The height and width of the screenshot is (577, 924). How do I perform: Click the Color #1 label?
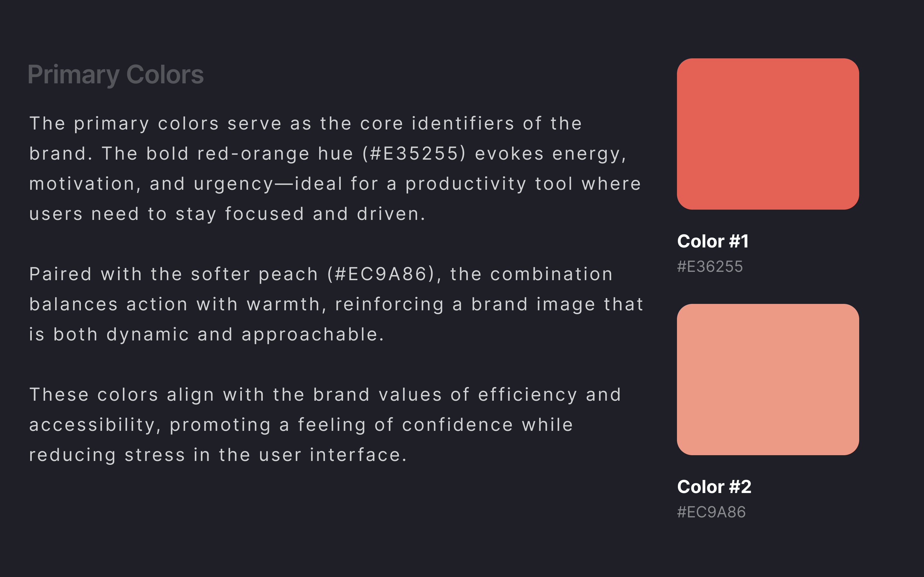[713, 241]
